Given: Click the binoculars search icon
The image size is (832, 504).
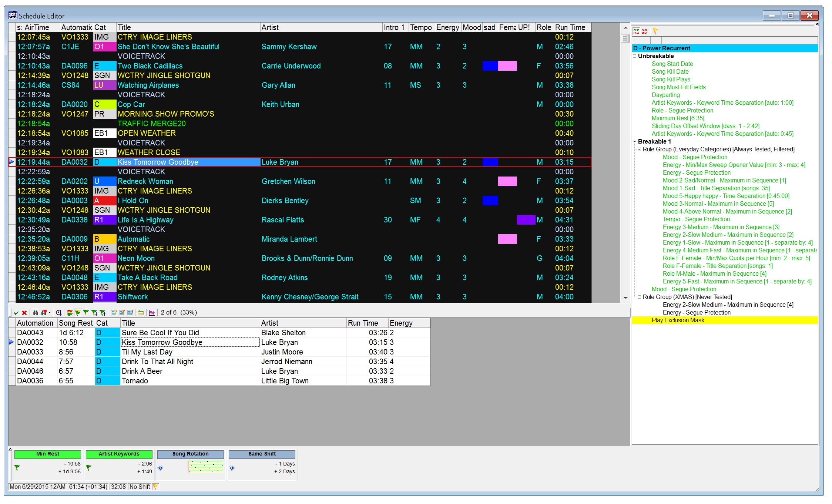Looking at the screenshot, I should [x=36, y=313].
